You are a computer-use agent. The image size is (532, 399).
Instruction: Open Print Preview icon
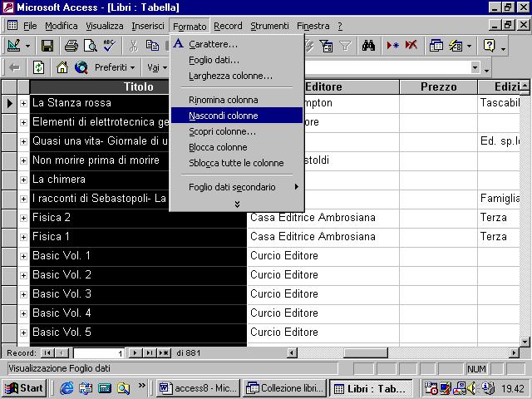pos(91,46)
